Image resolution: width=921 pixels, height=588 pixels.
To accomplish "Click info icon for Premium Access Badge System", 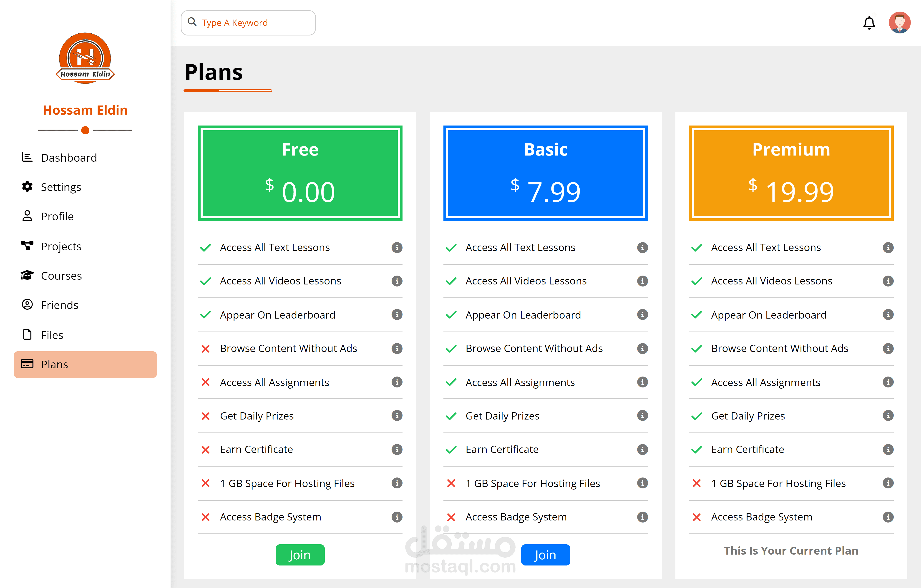I will (x=888, y=517).
